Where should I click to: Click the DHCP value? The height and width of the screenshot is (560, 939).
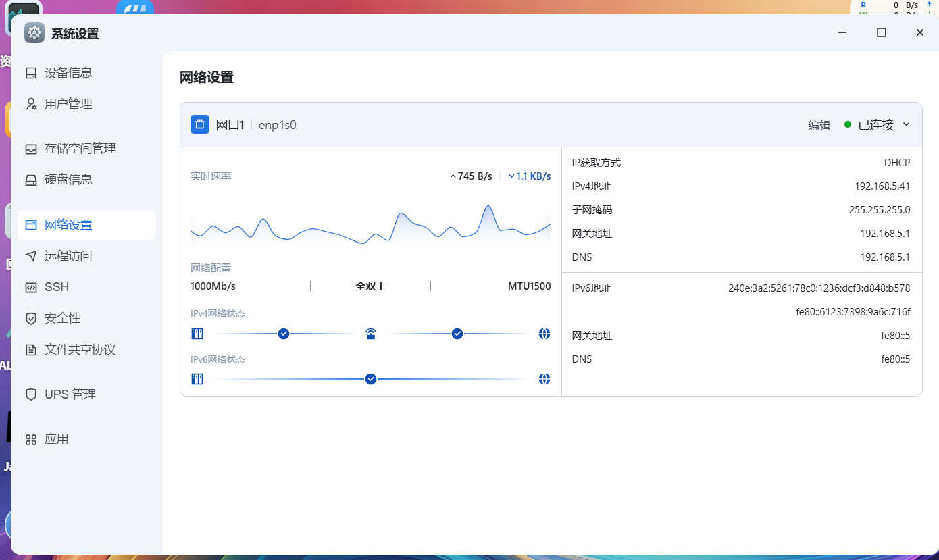pos(897,163)
